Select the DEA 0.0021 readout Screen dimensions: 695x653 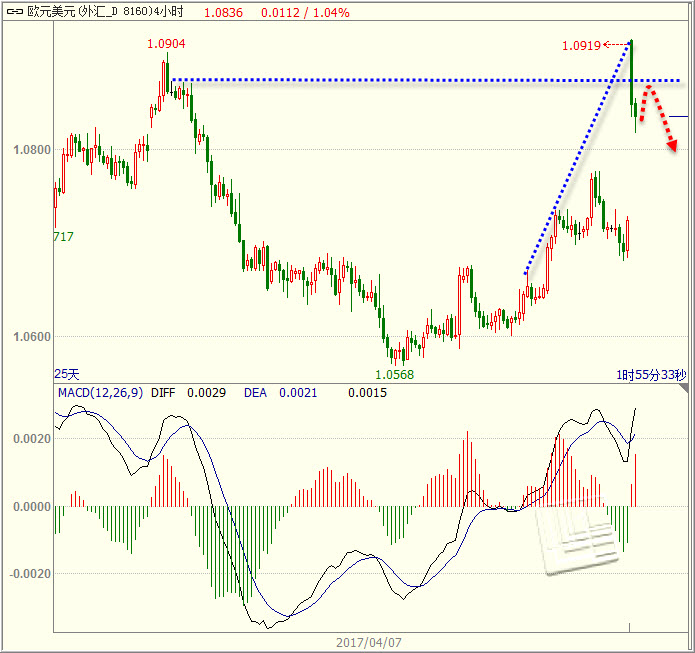click(x=281, y=393)
